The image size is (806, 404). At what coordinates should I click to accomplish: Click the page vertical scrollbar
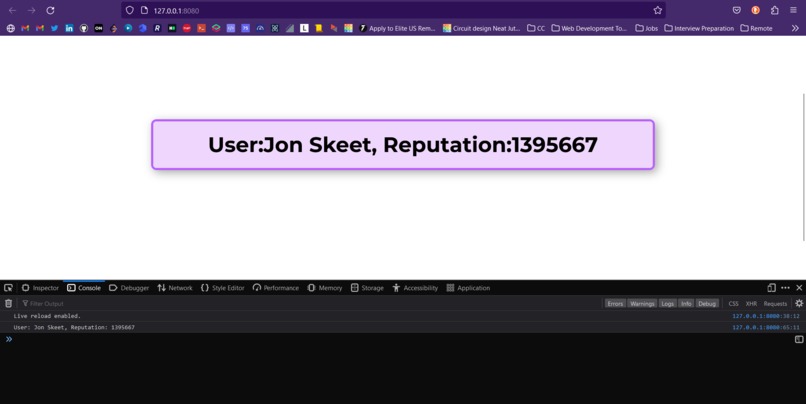(804, 167)
